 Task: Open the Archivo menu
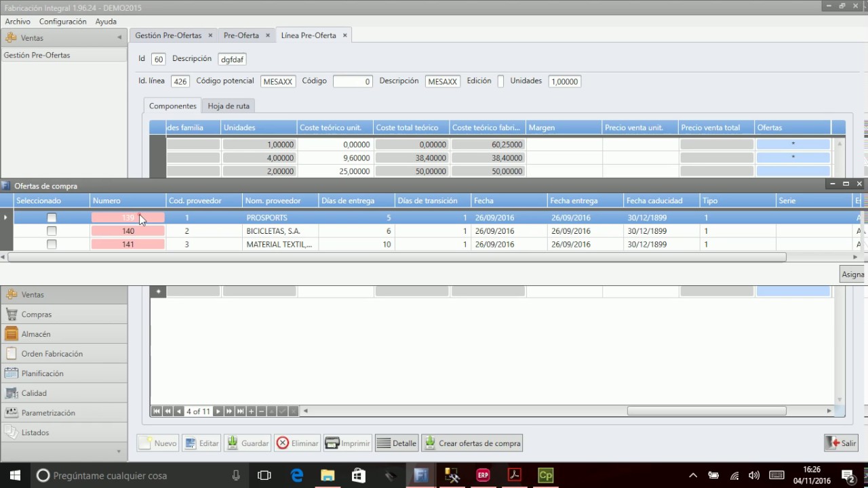18,22
